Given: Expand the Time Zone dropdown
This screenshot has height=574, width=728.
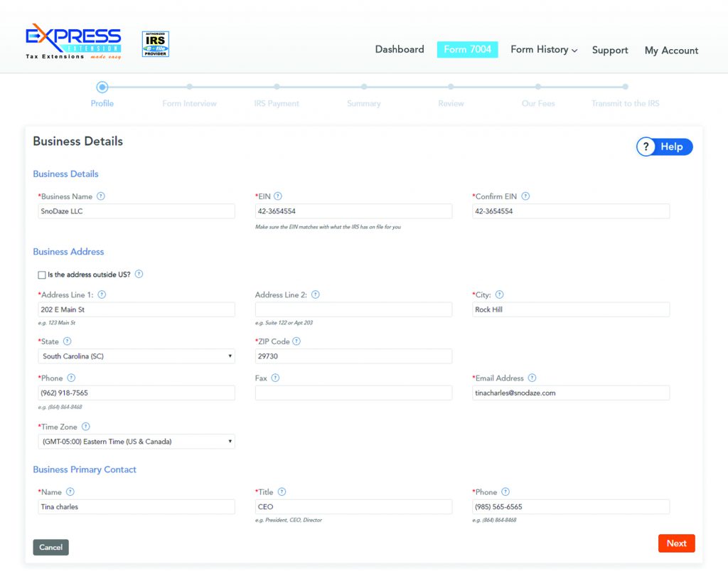Looking at the screenshot, I should click(136, 442).
